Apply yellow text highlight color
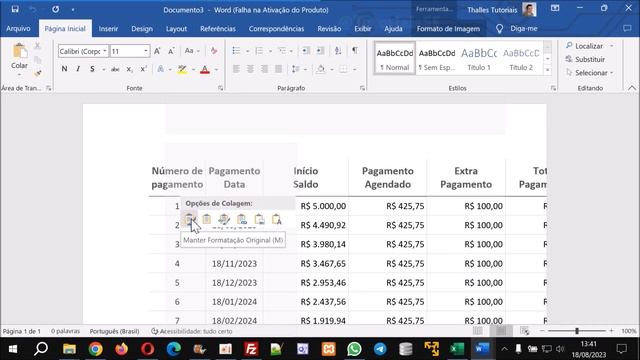 click(x=182, y=69)
